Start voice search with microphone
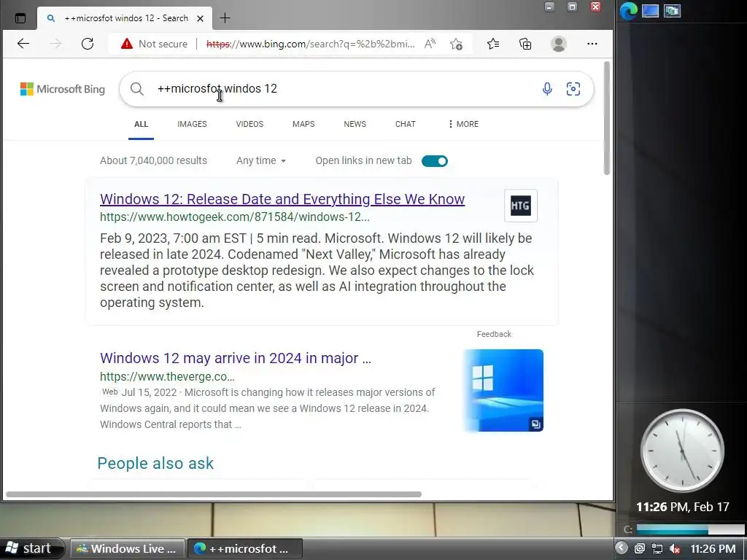 pyautogui.click(x=547, y=88)
